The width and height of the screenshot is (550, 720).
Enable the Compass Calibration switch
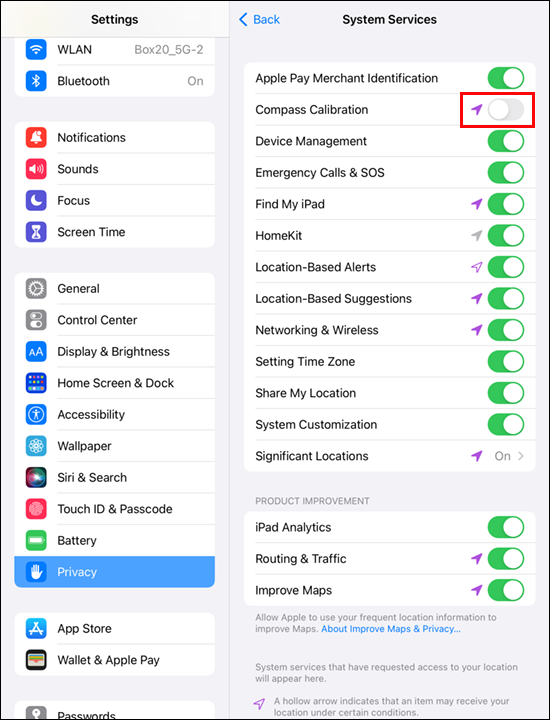click(x=505, y=110)
